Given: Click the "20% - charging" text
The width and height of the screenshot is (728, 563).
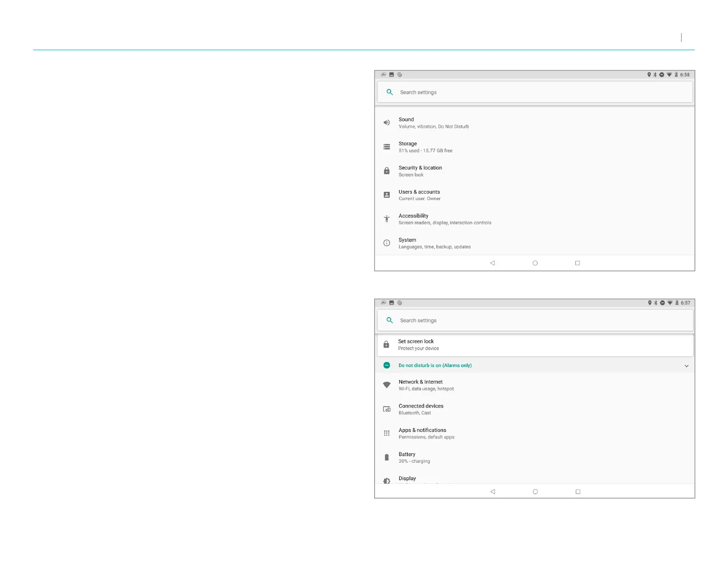Looking at the screenshot, I should point(414,461).
